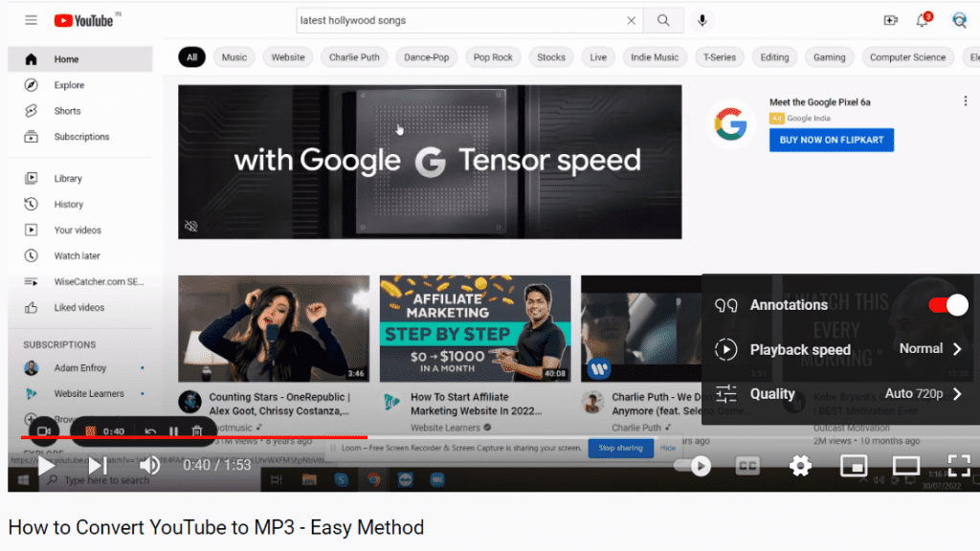Go to Home in the sidebar
The height and width of the screenshot is (551, 980).
click(x=80, y=59)
